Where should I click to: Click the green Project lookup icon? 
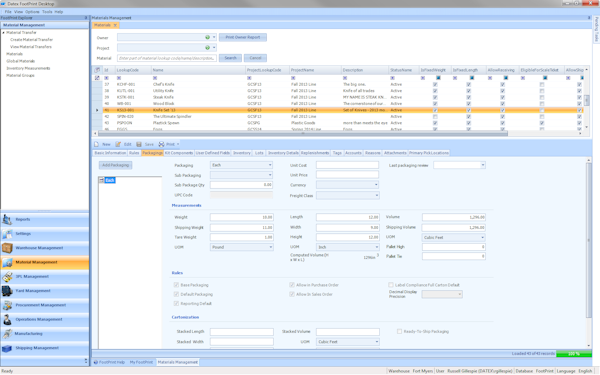click(207, 48)
